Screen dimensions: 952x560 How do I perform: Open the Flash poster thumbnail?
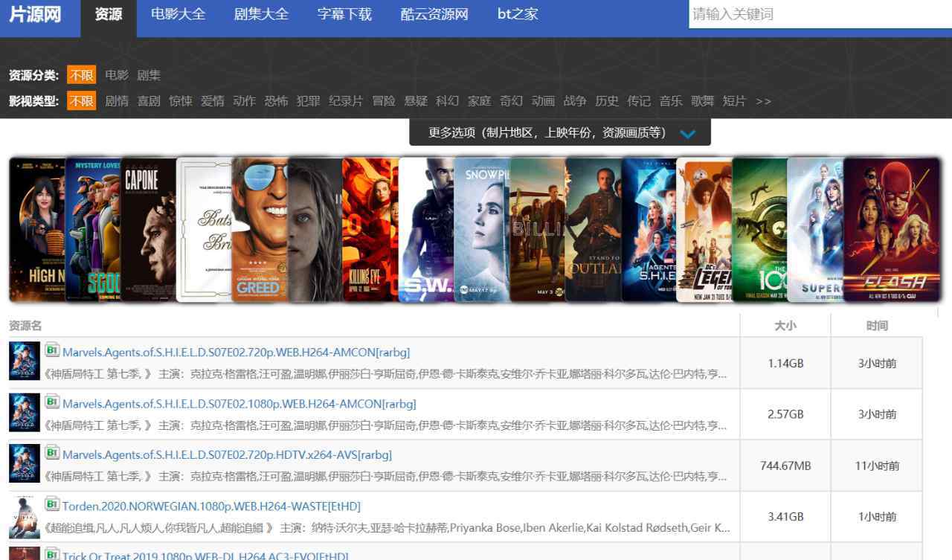892,230
